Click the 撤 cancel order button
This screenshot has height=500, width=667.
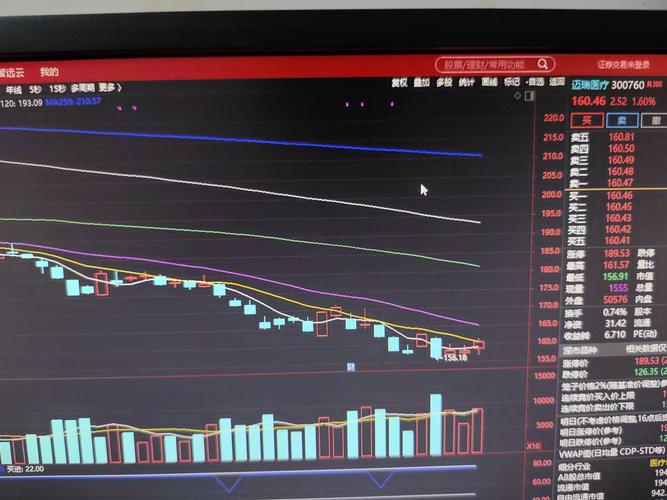pyautogui.click(x=654, y=120)
